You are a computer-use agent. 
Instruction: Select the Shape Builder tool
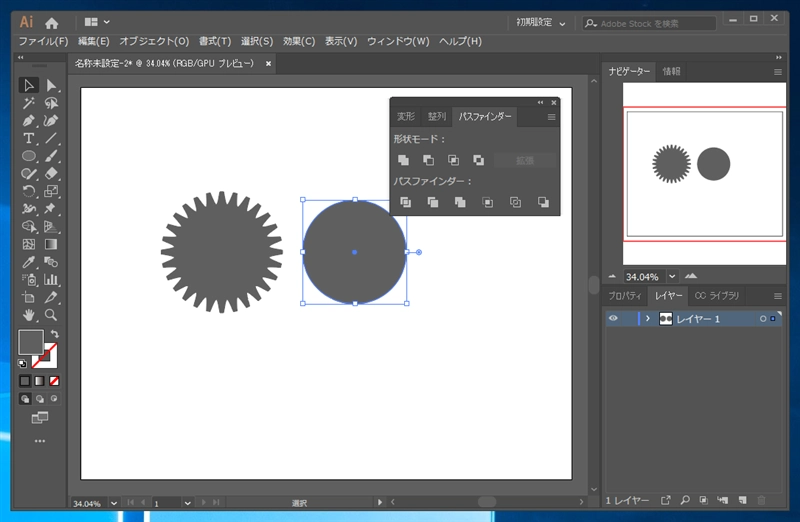click(x=29, y=227)
